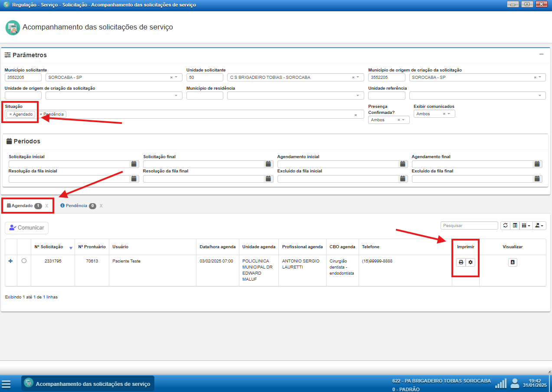552x392 pixels.
Task: Select the Agendado tab
Action: [x=22, y=206]
